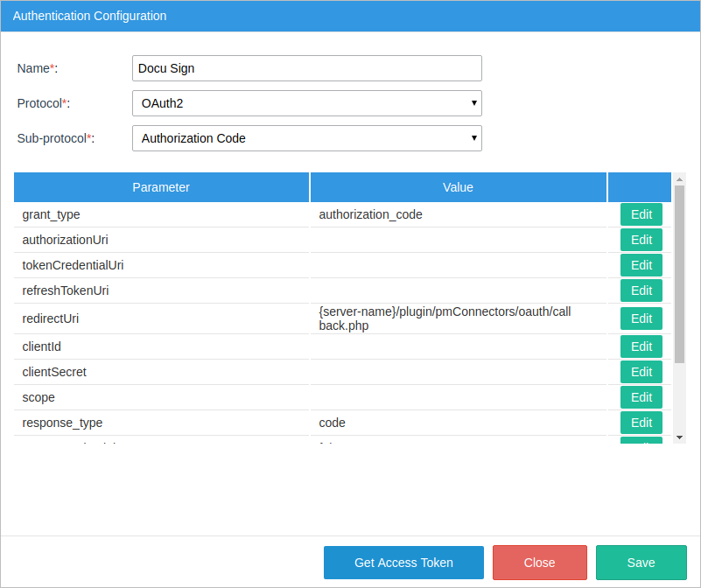Viewport: 701px width, 588px height.
Task: Save the authentication configuration
Action: coord(641,563)
